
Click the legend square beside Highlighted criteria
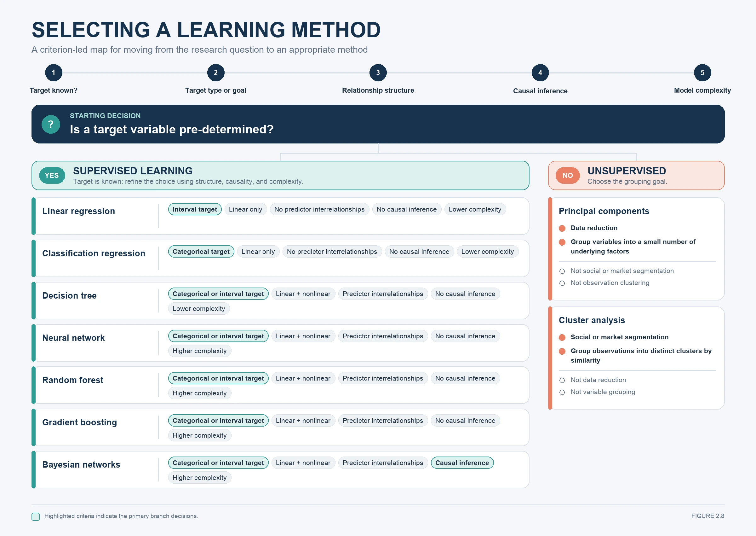36,516
